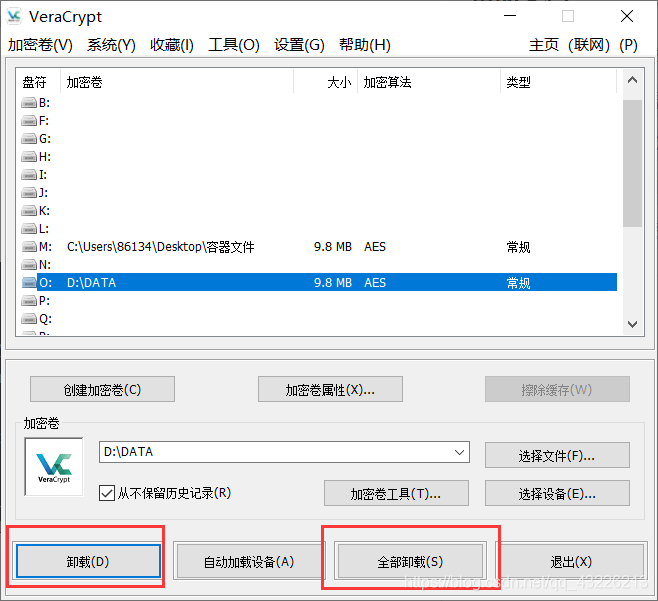Open the 工具(O) menu
The width and height of the screenshot is (658, 601).
pyautogui.click(x=234, y=44)
